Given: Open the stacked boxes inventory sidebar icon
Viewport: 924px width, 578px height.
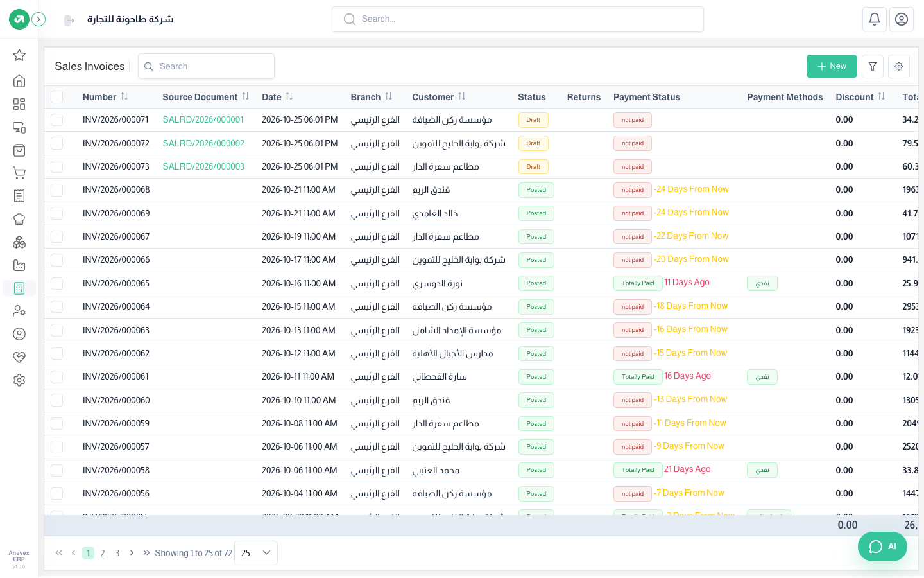Looking at the screenshot, I should (x=19, y=242).
